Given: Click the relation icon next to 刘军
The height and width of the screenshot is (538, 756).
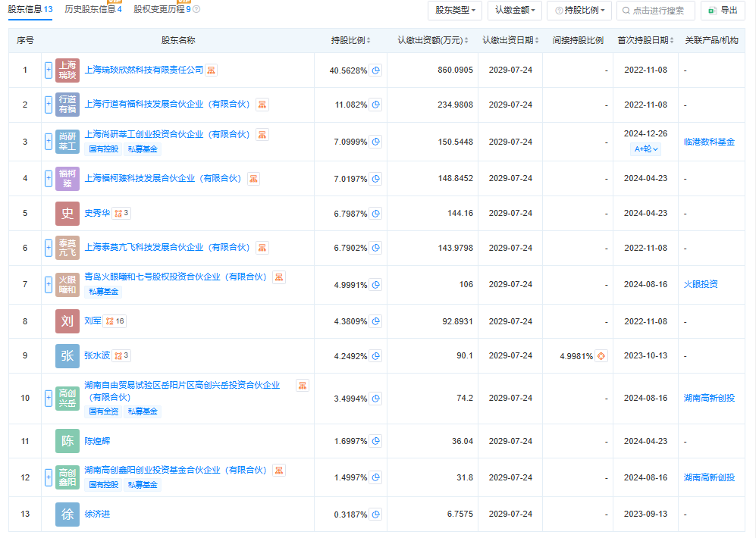Looking at the screenshot, I should (114, 321).
